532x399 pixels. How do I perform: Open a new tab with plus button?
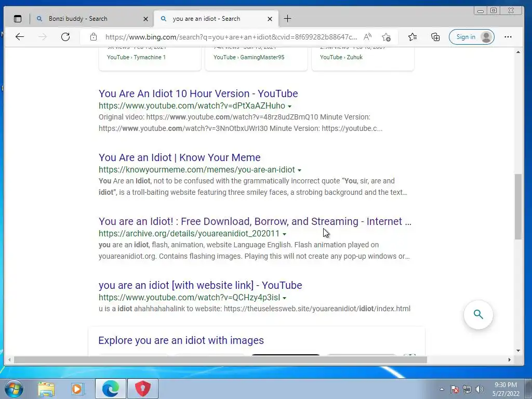point(287,19)
